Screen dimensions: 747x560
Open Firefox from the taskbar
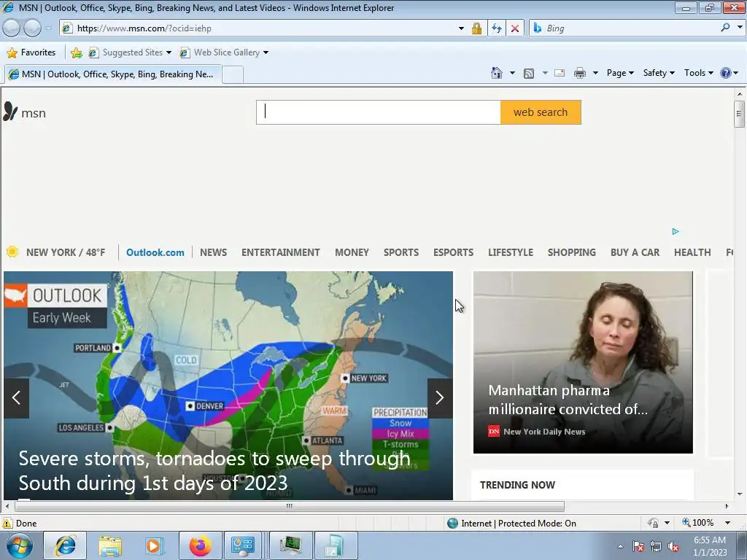200,545
